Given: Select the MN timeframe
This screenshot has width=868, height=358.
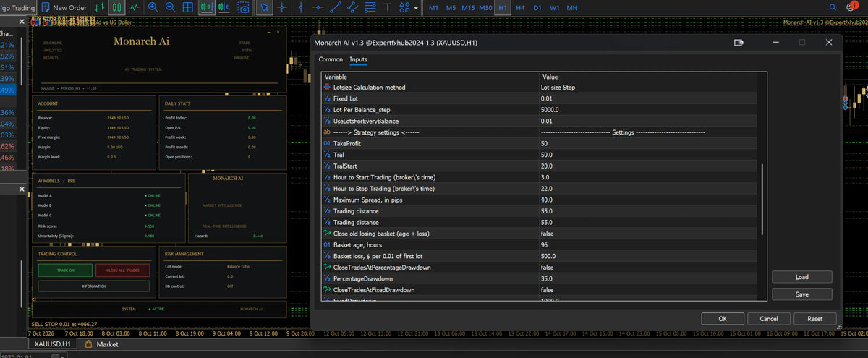Looking at the screenshot, I should point(572,7).
